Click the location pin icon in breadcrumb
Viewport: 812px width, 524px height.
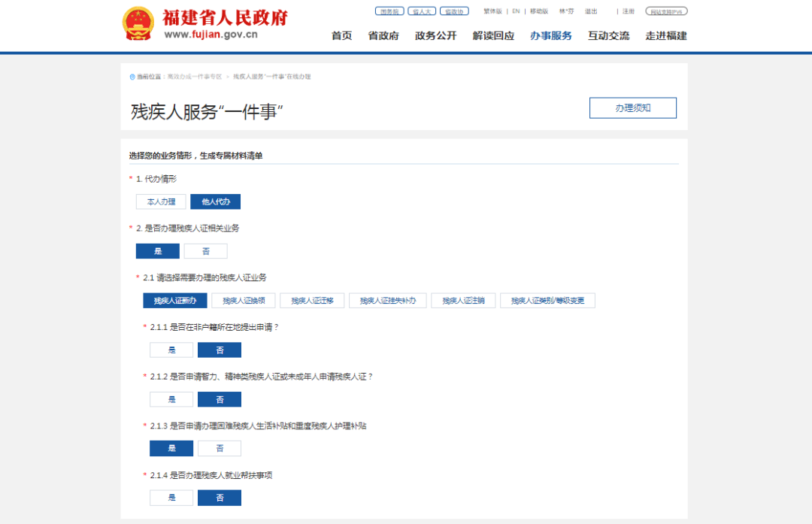(x=132, y=77)
